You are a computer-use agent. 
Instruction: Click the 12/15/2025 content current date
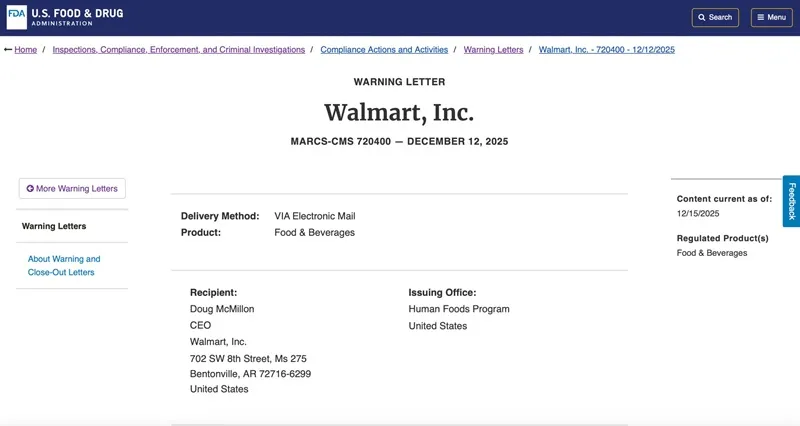698,213
